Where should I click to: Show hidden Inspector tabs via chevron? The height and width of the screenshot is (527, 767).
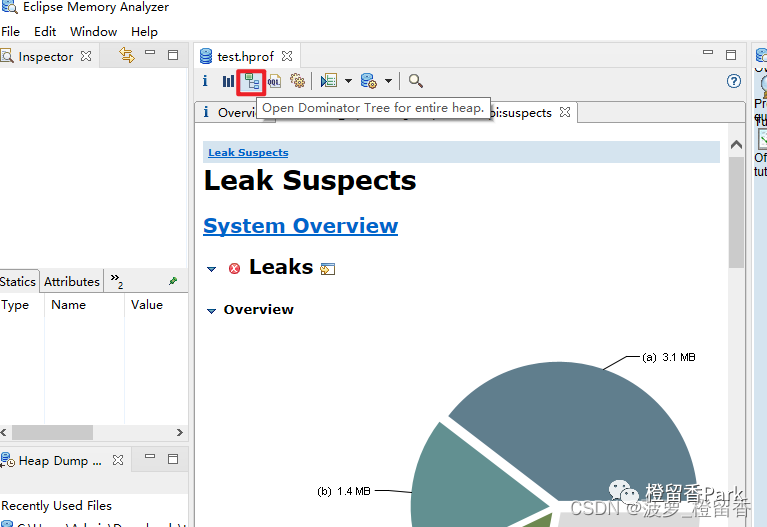click(x=116, y=281)
